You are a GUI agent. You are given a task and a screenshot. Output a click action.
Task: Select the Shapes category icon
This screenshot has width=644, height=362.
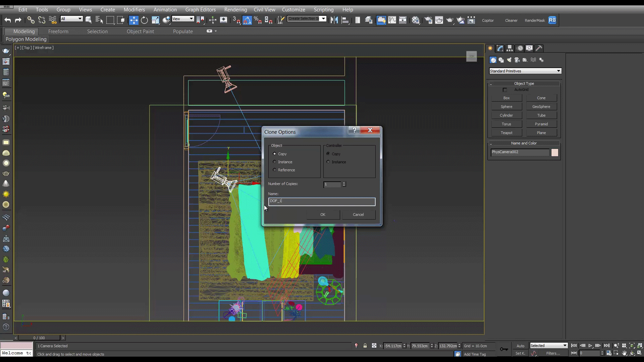501,60
